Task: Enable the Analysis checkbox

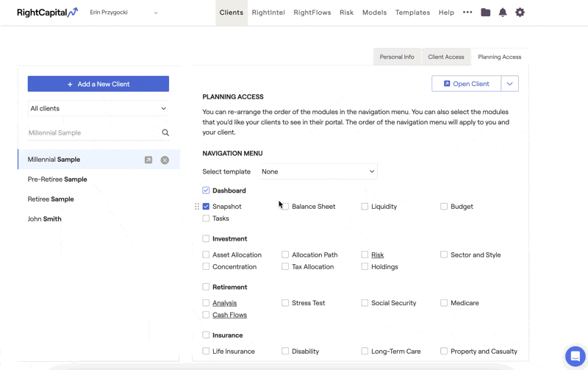Action: tap(206, 303)
